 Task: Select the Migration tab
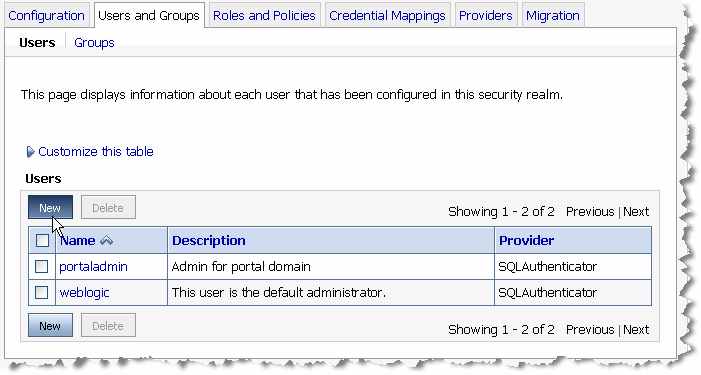[x=553, y=16]
